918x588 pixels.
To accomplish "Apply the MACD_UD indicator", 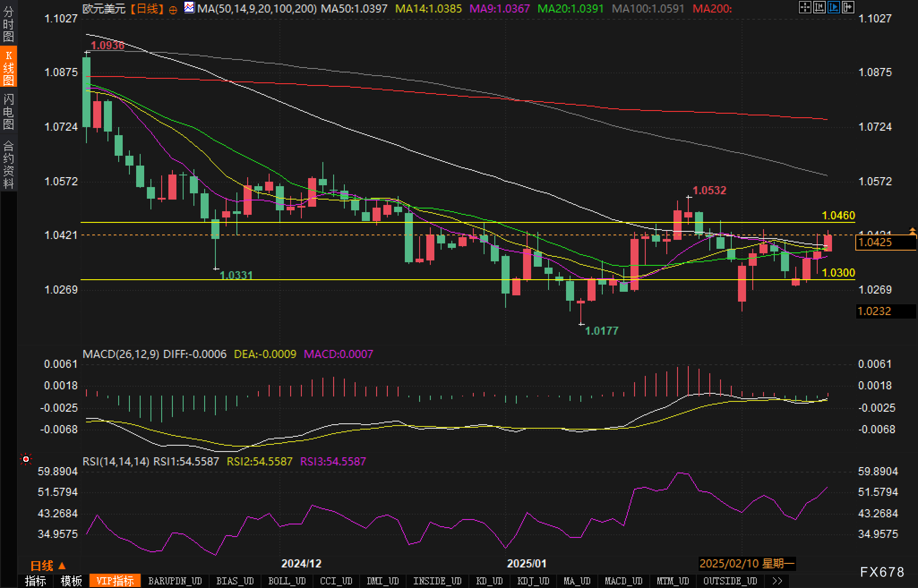I will (x=623, y=581).
